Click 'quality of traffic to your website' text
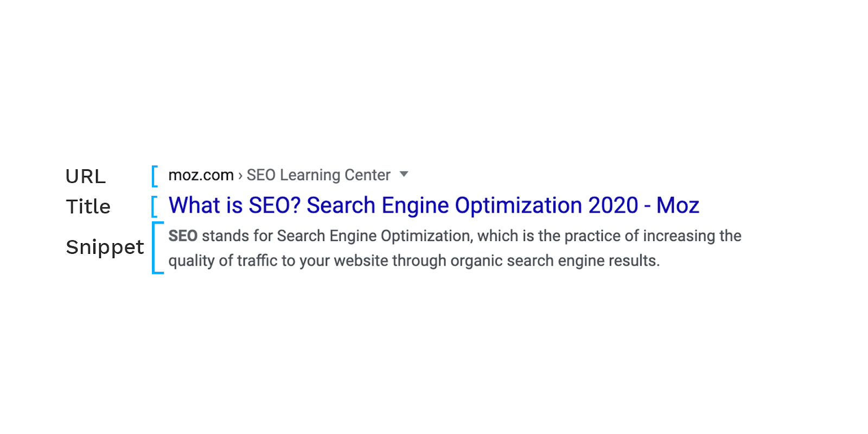Screen dimensions: 868x434 click(x=278, y=261)
